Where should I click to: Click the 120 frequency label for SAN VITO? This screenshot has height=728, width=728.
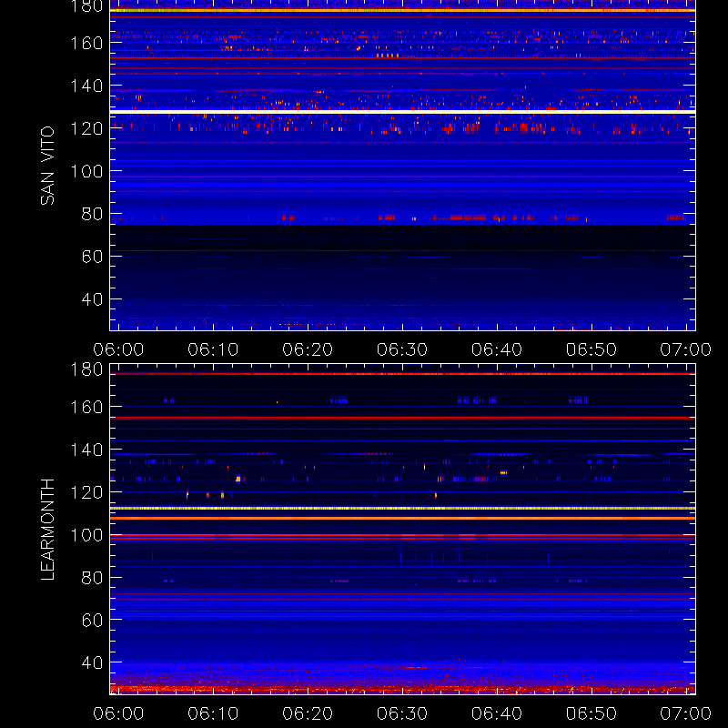[x=86, y=128]
